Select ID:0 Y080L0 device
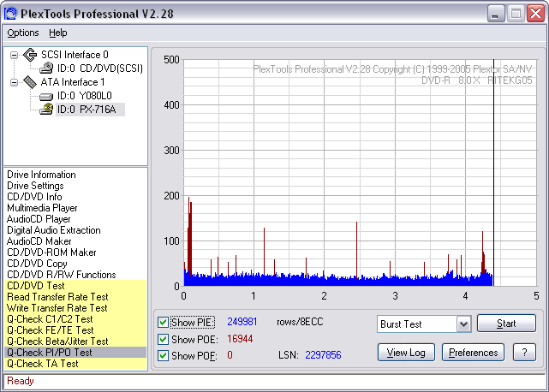Viewport: 549px width, 392px height. (x=85, y=96)
